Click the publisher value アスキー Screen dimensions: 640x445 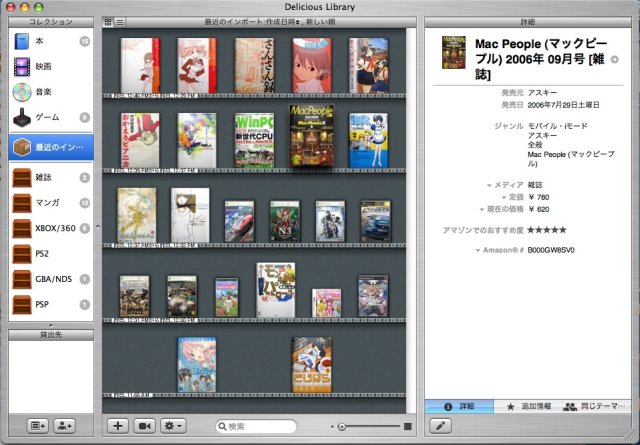(x=542, y=93)
